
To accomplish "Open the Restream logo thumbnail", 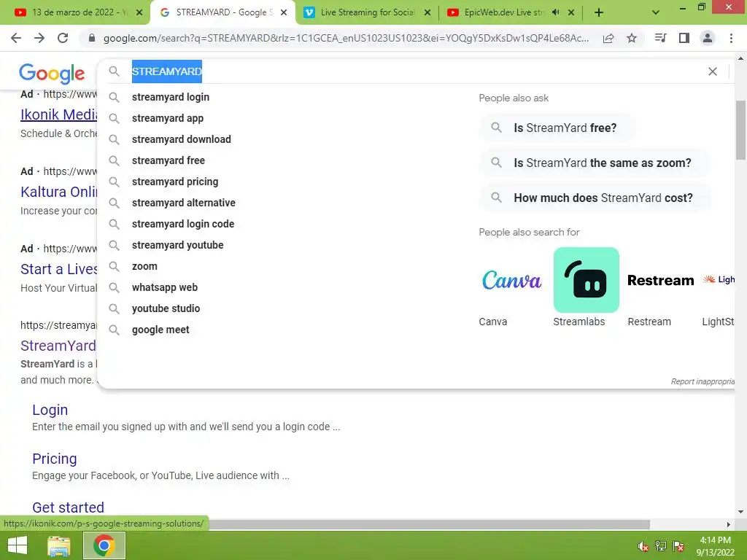I will (660, 280).
